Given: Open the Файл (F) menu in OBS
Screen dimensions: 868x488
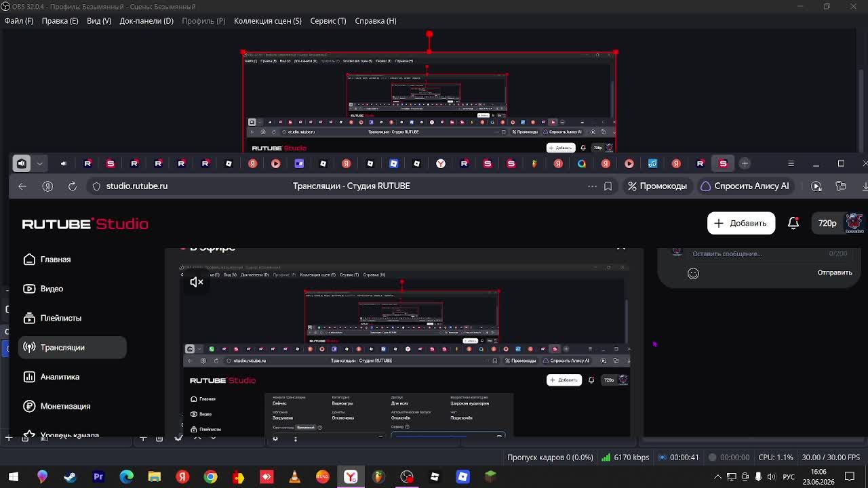Looking at the screenshot, I should (19, 20).
